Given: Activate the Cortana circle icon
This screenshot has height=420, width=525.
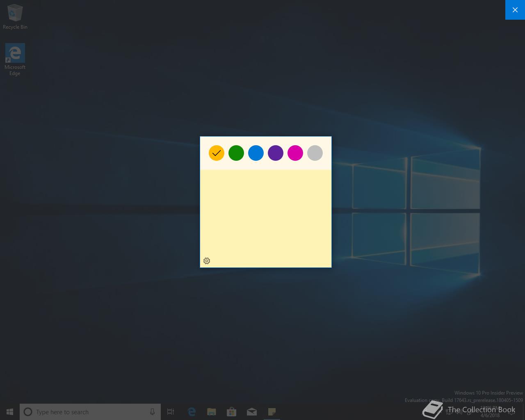Looking at the screenshot, I should coord(28,412).
